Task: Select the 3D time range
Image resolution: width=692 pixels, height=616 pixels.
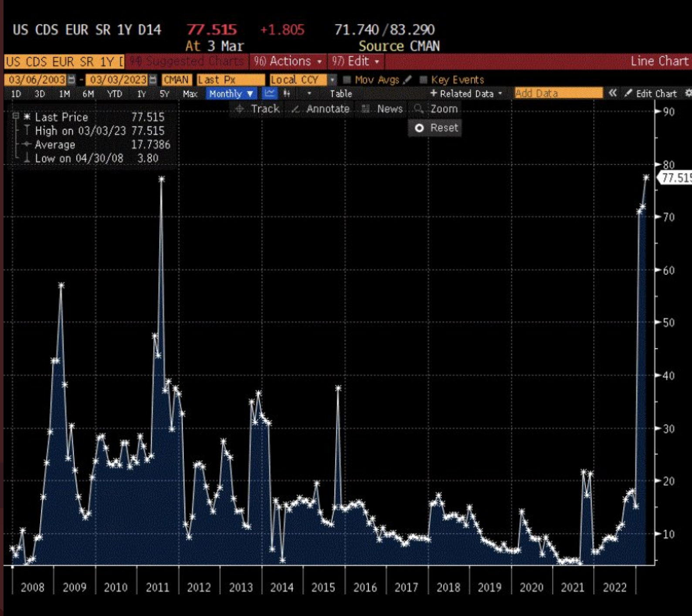Action: tap(40, 94)
